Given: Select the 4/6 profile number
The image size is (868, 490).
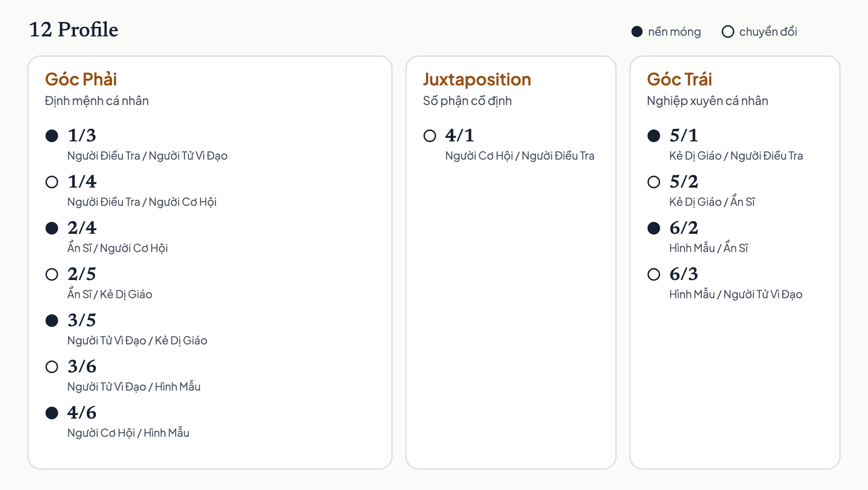Looking at the screenshot, I should [x=82, y=413].
